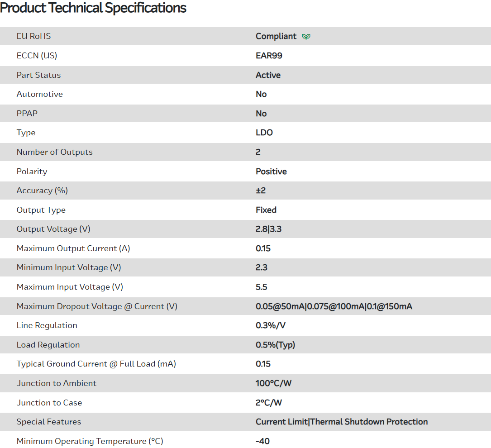
Task: Click the Maximum Output Current (A) label
Action: [73, 248]
